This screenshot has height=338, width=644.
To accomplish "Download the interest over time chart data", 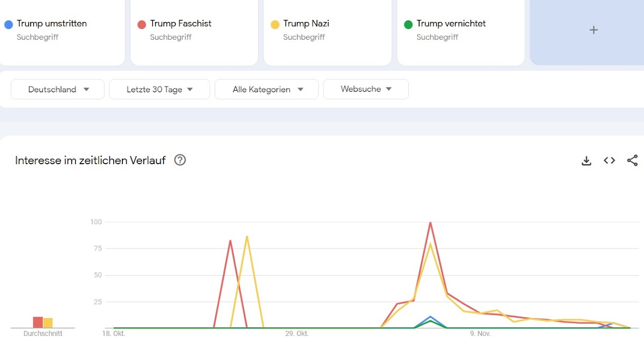I will pyautogui.click(x=587, y=160).
